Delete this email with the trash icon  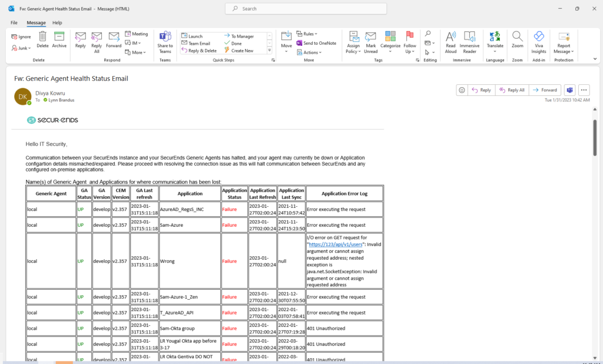pos(42,39)
